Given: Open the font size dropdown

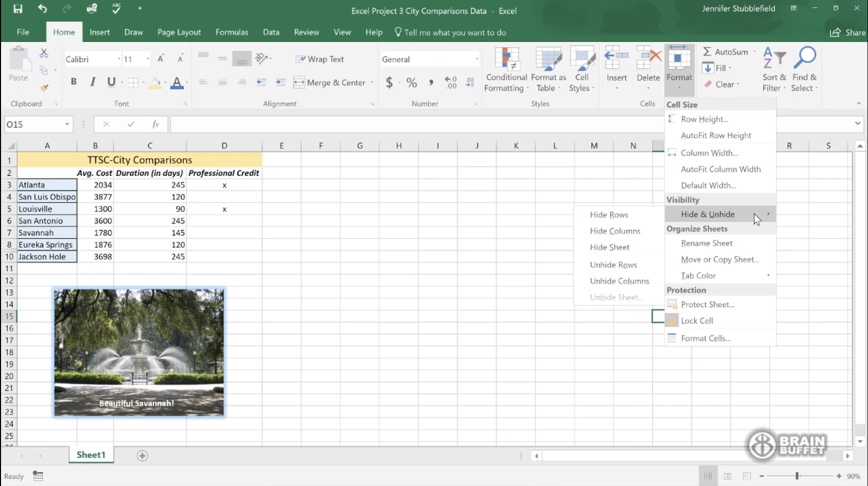Looking at the screenshot, I should (x=147, y=58).
